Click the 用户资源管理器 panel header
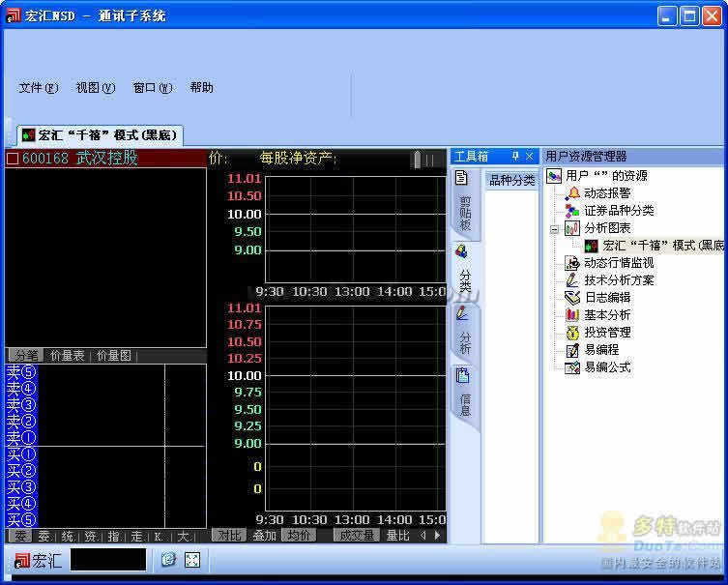The height and width of the screenshot is (585, 728). coord(634,156)
